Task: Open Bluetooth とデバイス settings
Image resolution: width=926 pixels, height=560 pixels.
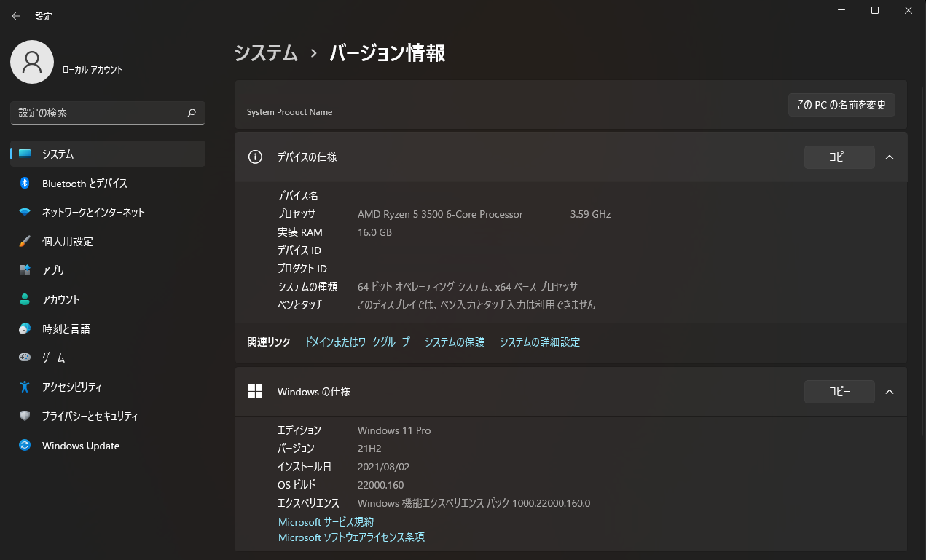Action: click(108, 183)
